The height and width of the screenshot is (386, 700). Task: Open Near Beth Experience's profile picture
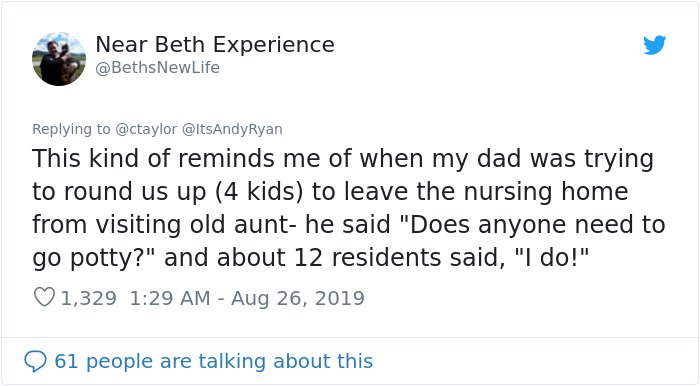(x=59, y=59)
